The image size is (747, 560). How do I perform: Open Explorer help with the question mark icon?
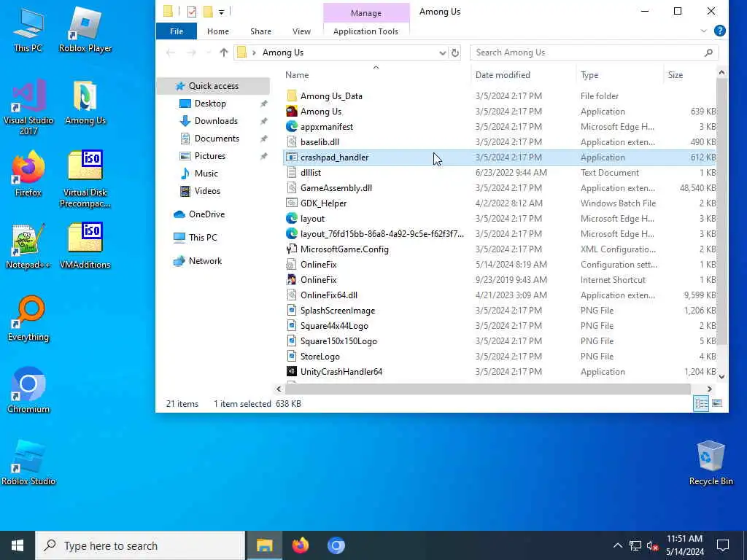click(720, 31)
